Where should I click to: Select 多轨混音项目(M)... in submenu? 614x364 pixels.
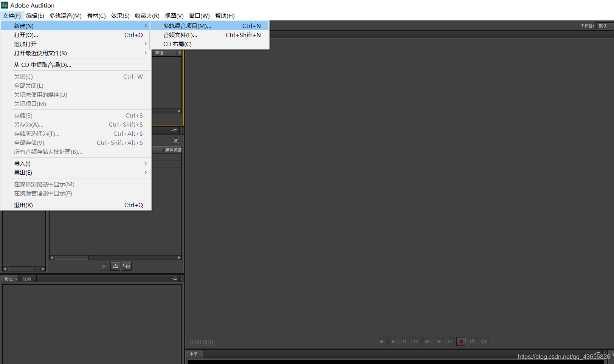[x=210, y=26]
